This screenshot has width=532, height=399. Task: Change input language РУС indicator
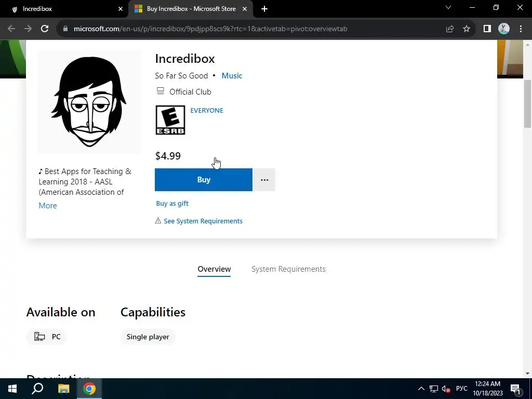(462, 389)
